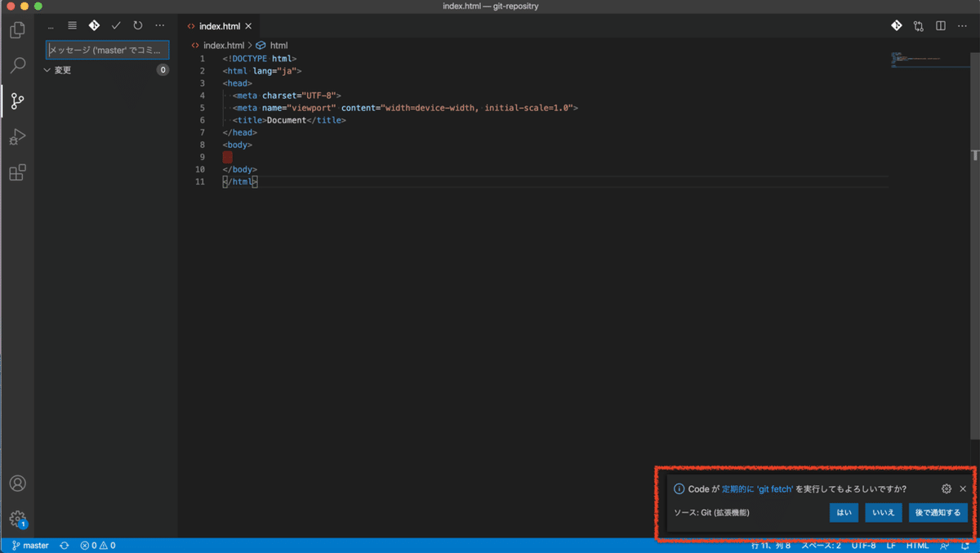Toggle view as tree/list in source control
This screenshot has height=553, width=980.
coord(72,25)
